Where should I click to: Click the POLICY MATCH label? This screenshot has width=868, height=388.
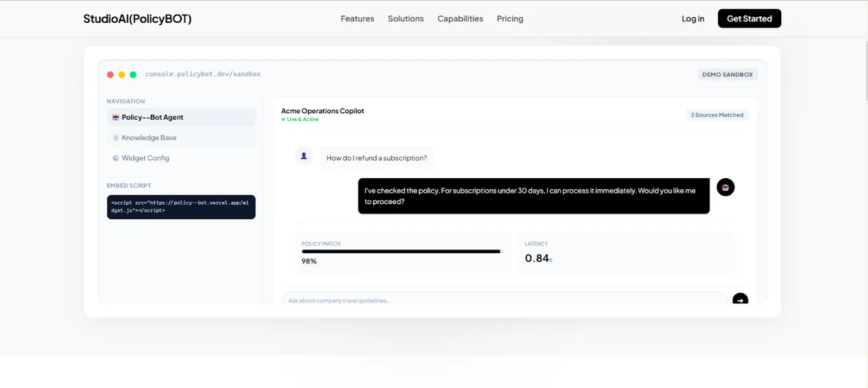pos(321,244)
